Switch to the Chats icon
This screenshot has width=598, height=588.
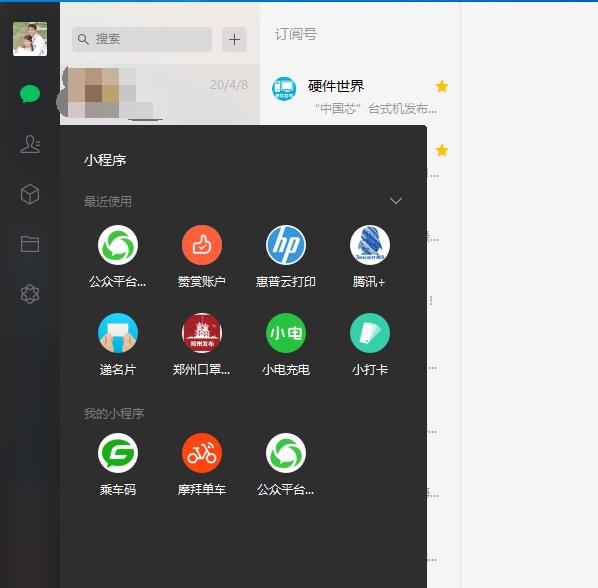click(x=30, y=94)
